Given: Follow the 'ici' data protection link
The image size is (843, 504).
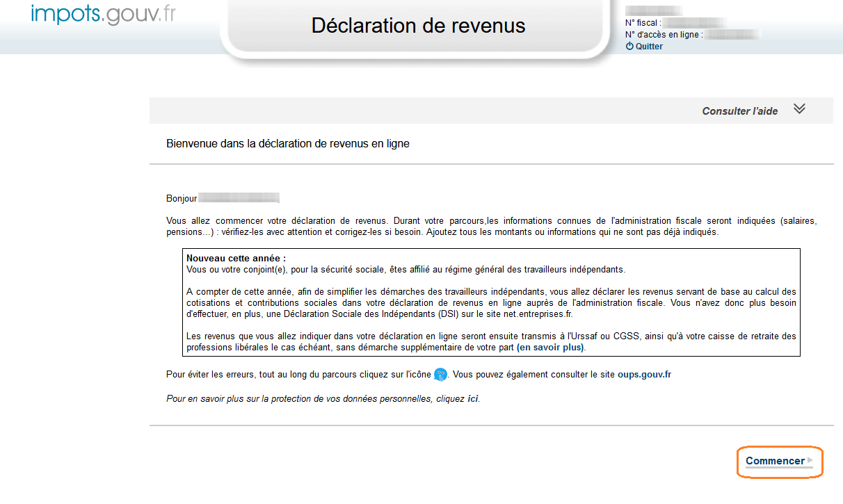Looking at the screenshot, I should pyautogui.click(x=472, y=399).
